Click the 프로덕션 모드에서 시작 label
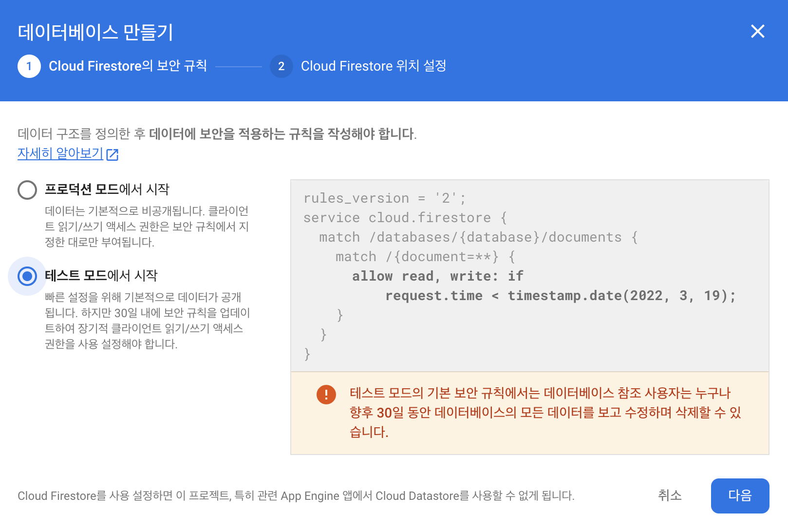This screenshot has width=788, height=532. click(107, 189)
